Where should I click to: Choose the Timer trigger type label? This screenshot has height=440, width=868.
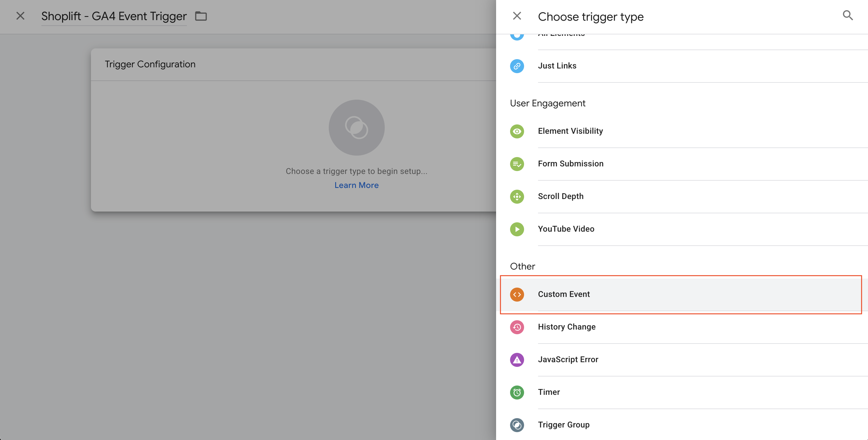549,392
